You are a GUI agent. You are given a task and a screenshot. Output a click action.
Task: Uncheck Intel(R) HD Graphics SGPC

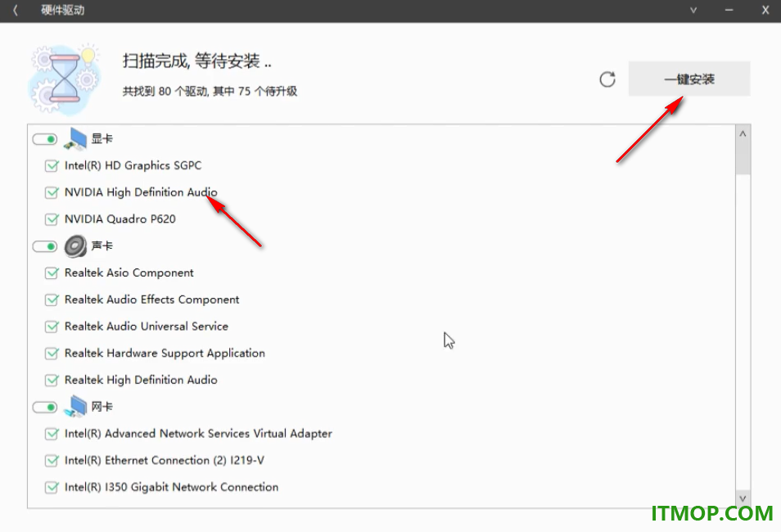tap(52, 165)
